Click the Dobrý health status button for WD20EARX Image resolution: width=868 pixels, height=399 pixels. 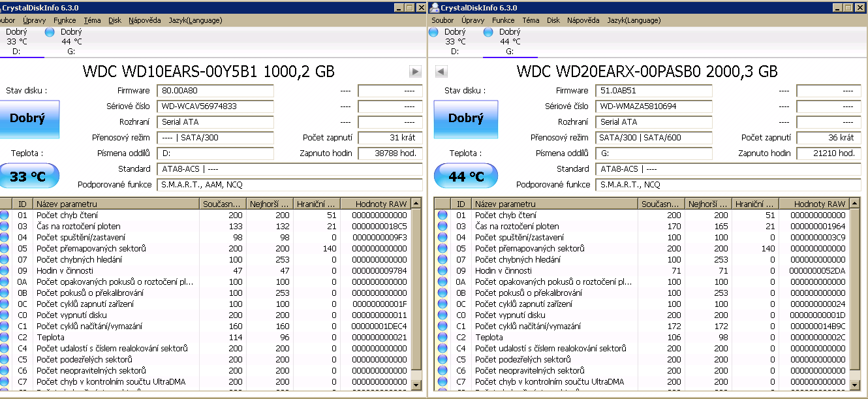pyautogui.click(x=465, y=119)
